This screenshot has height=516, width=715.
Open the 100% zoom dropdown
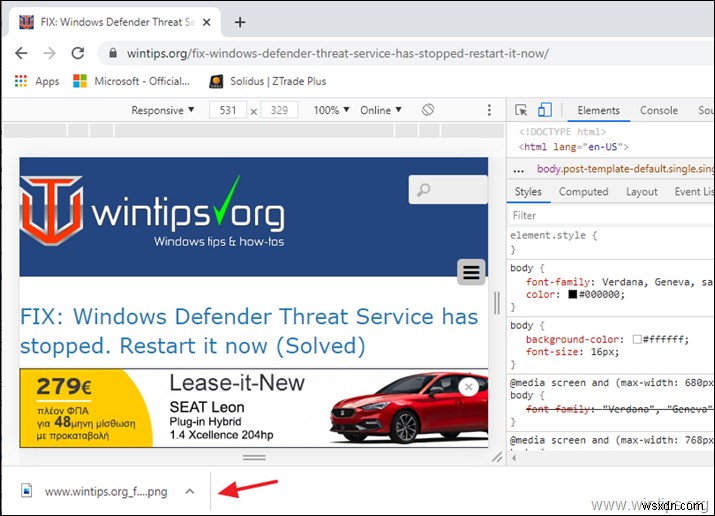point(332,110)
